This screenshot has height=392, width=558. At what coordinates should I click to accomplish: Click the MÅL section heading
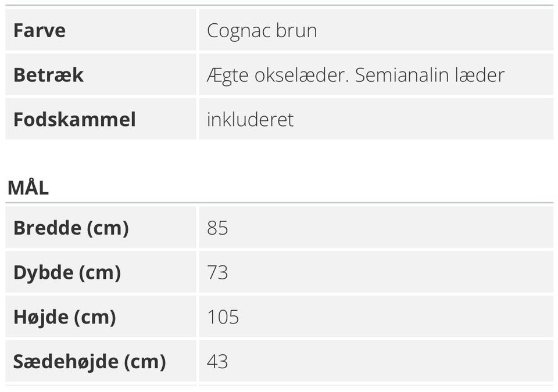coord(28,188)
